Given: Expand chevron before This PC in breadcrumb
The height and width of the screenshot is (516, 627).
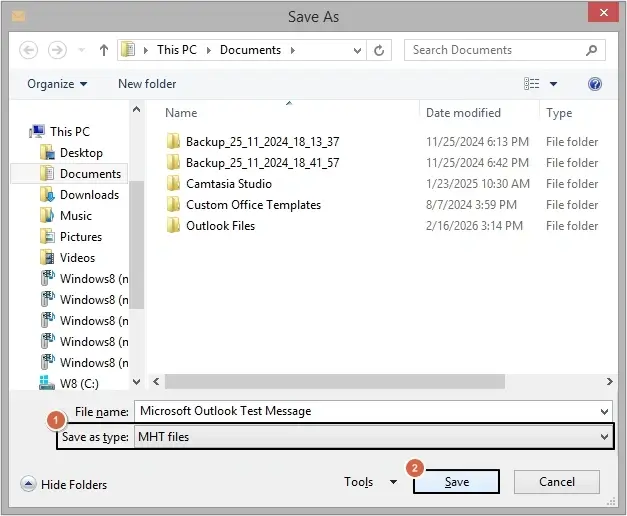Looking at the screenshot, I should 146,50.
